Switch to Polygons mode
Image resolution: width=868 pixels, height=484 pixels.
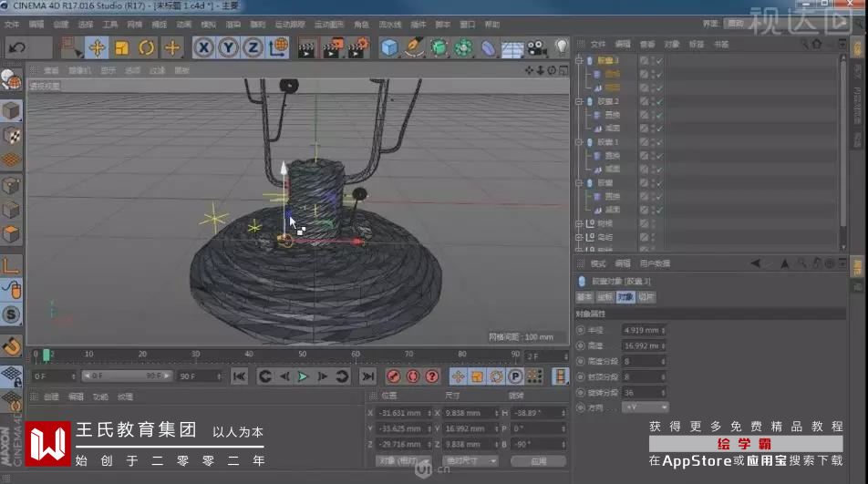11,234
